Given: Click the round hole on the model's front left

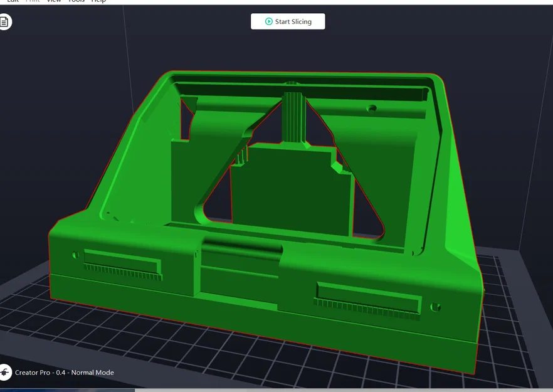Looking at the screenshot, I should [x=75, y=255].
